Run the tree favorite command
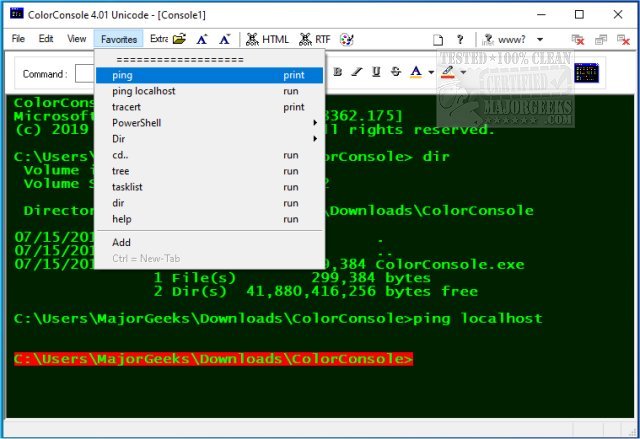 (209, 171)
